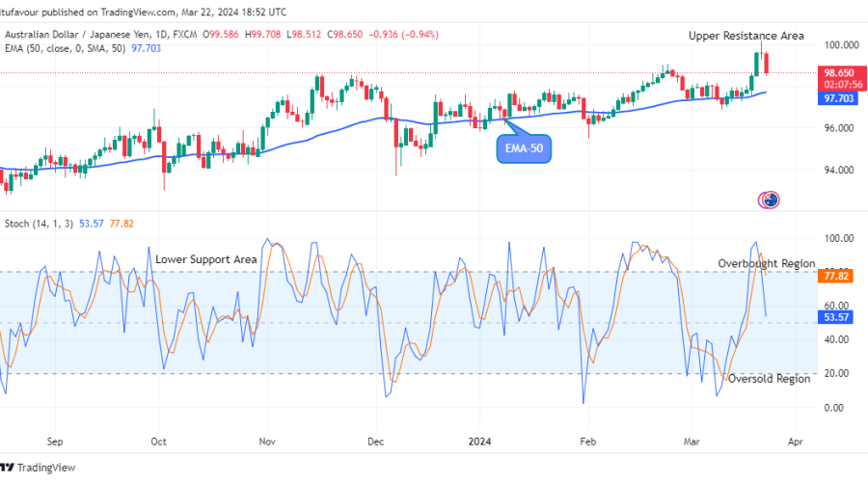Screen dimensions: 868x482
Task: Click the blue 53.57 stochastic value tag
Action: pyautogui.click(x=837, y=316)
